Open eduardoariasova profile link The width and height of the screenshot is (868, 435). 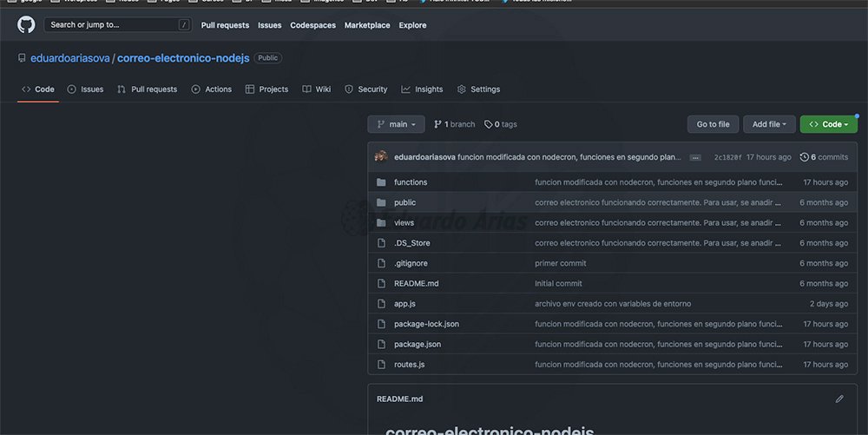pos(69,58)
